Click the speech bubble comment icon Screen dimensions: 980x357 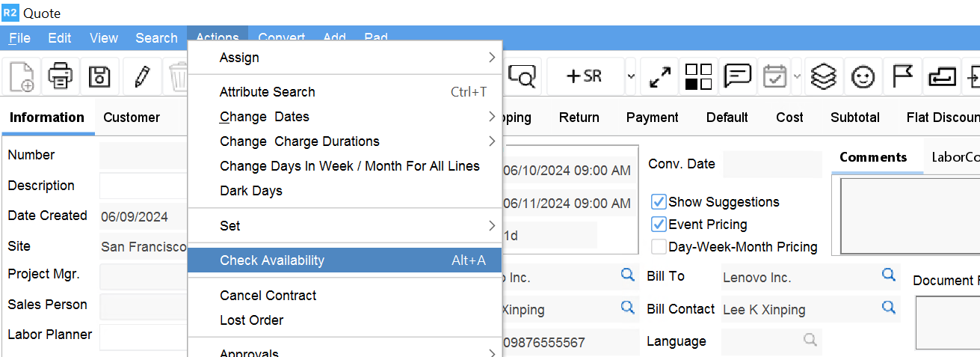click(738, 76)
